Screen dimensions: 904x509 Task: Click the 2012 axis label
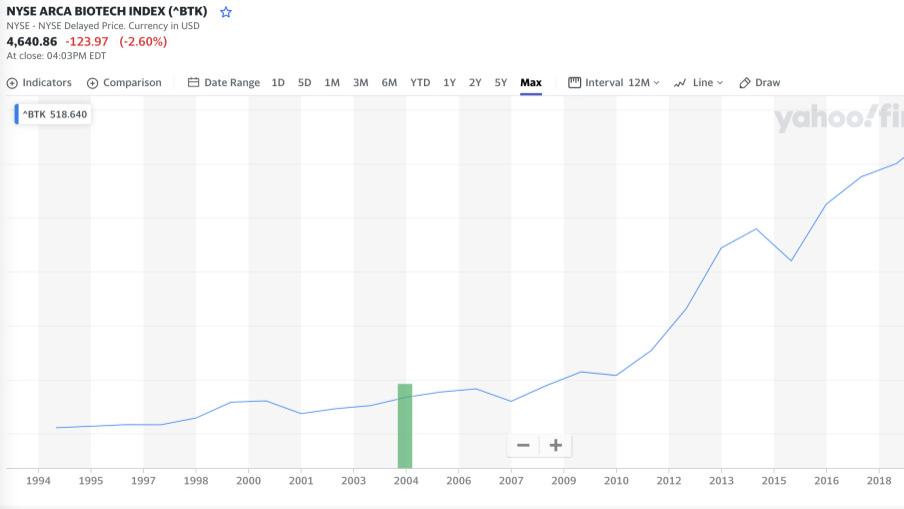click(669, 481)
